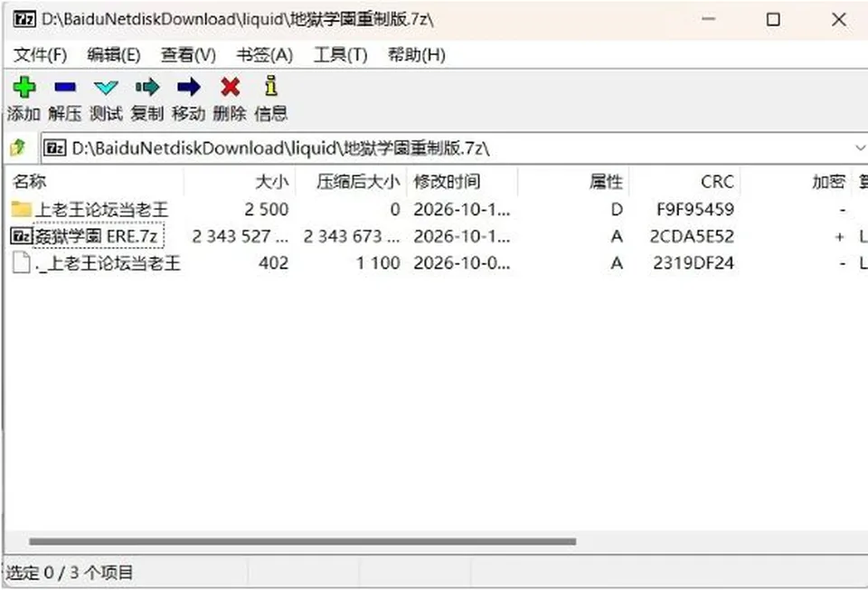Run the Test (测试) checkmark tool
Screen dimensions: 868x590
(x=106, y=88)
